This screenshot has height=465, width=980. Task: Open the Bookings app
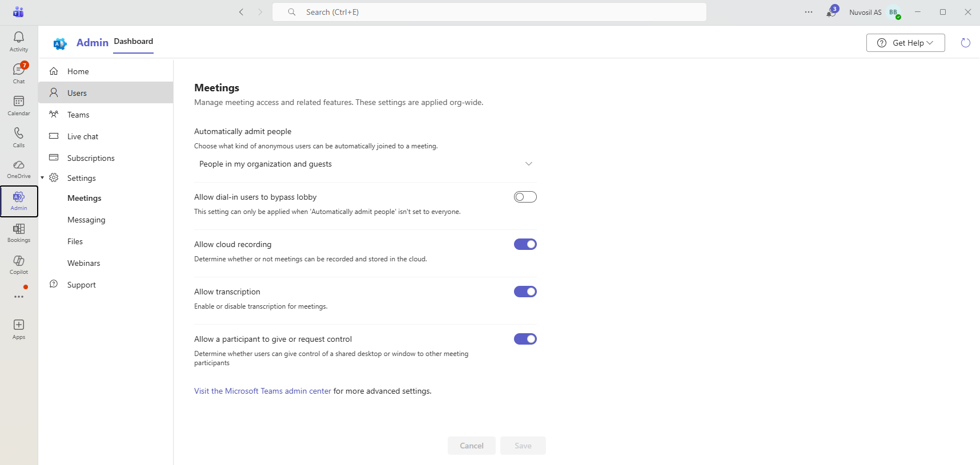pyautogui.click(x=19, y=233)
